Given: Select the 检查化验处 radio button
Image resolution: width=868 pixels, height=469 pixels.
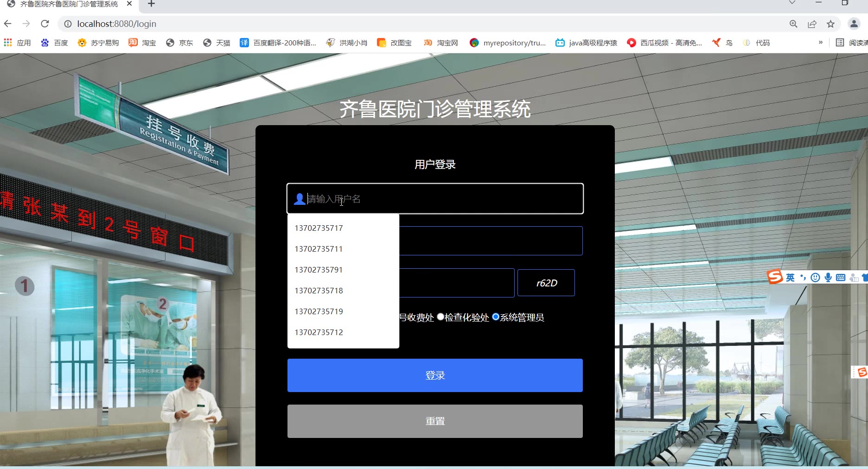Looking at the screenshot, I should coord(440,317).
